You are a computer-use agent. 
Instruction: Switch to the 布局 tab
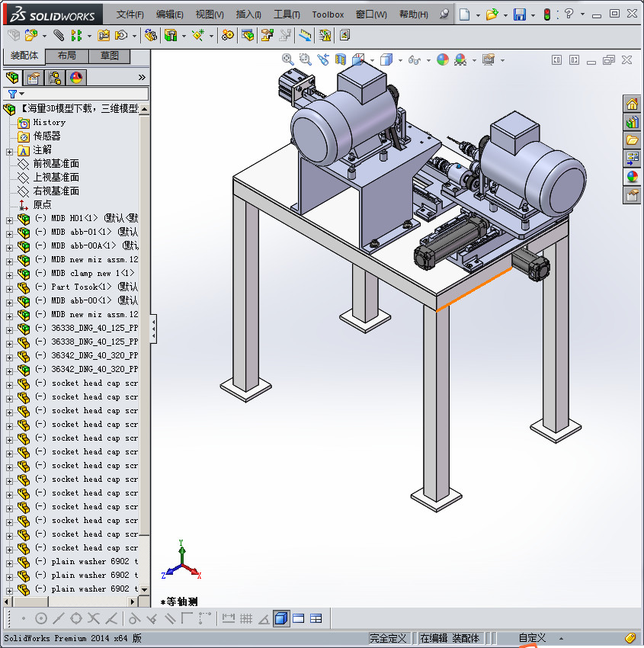[66, 56]
